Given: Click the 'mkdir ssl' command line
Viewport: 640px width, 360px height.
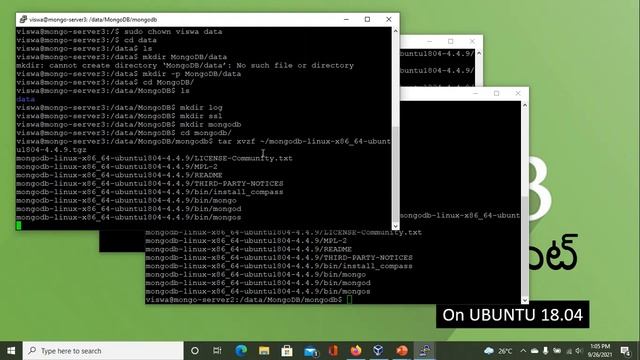Looking at the screenshot, I should [120, 116].
